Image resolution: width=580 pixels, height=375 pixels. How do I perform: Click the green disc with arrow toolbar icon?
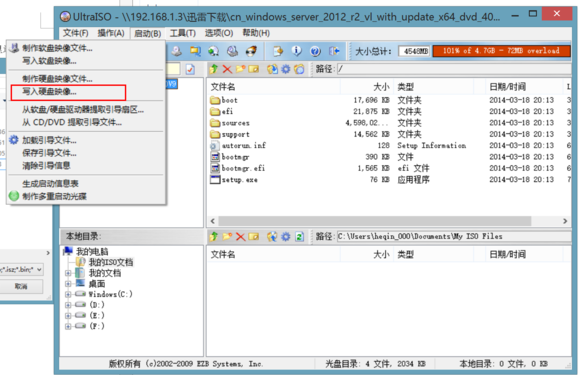(213, 51)
